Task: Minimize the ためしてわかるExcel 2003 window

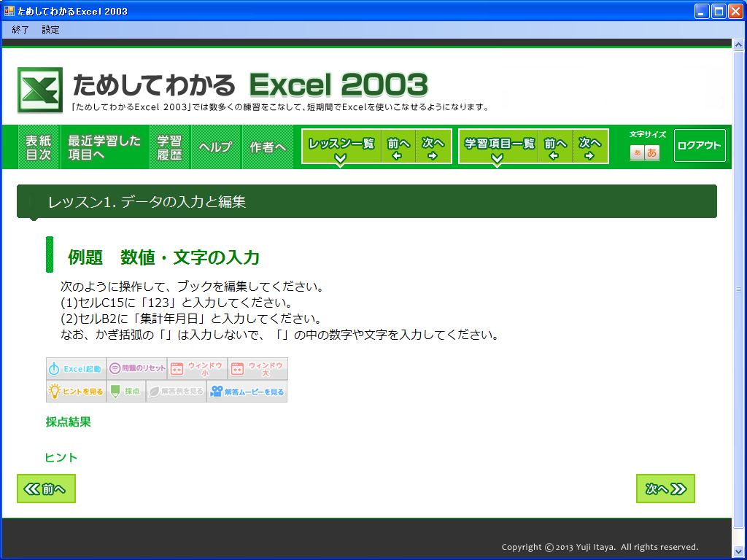Action: click(x=702, y=11)
